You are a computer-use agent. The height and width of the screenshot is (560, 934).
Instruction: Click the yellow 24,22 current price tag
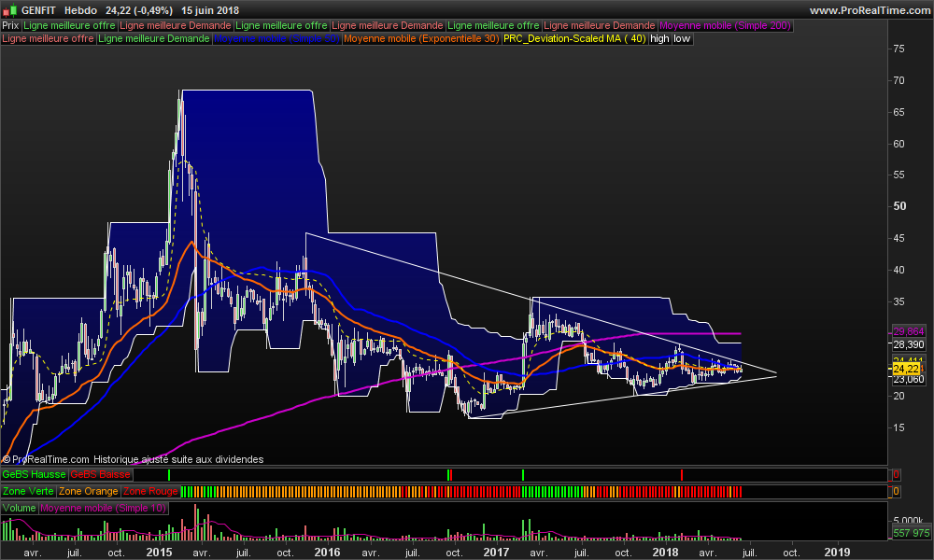click(x=906, y=369)
